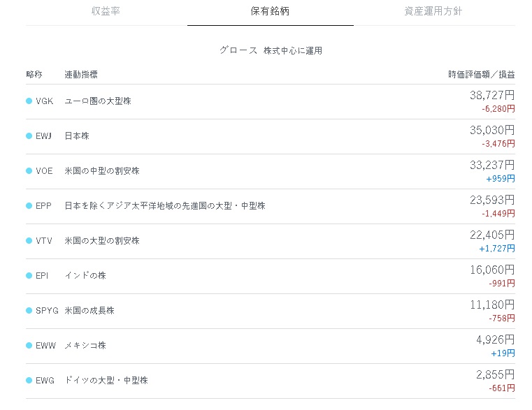Click the blue dot beside EPP
This screenshot has height=410, width=532.
(29, 206)
